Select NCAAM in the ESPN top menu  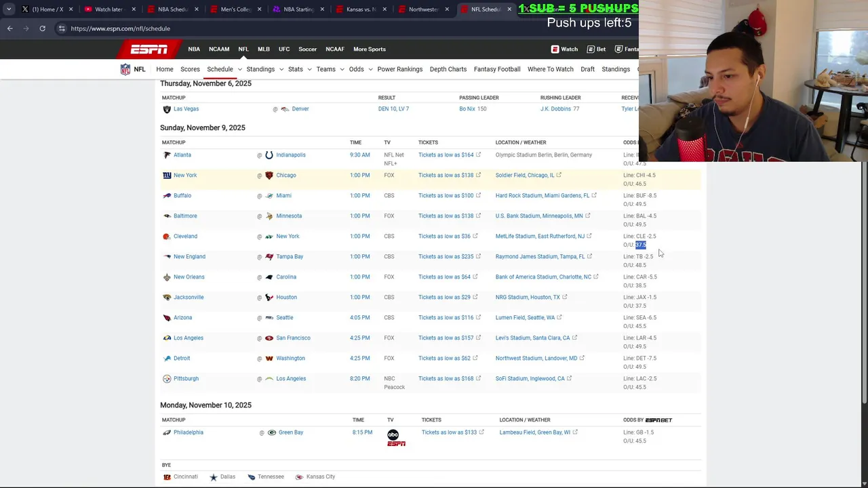coord(219,49)
